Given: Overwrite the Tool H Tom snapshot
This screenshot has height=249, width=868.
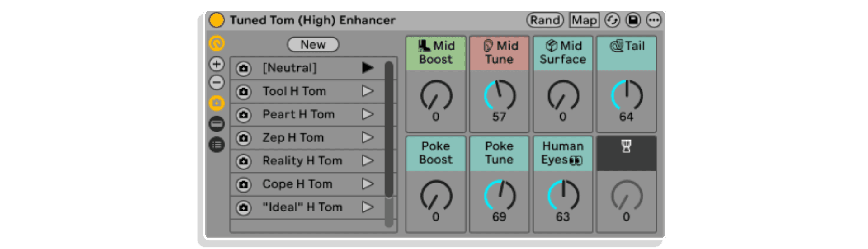Looking at the screenshot, I should pos(244,92).
